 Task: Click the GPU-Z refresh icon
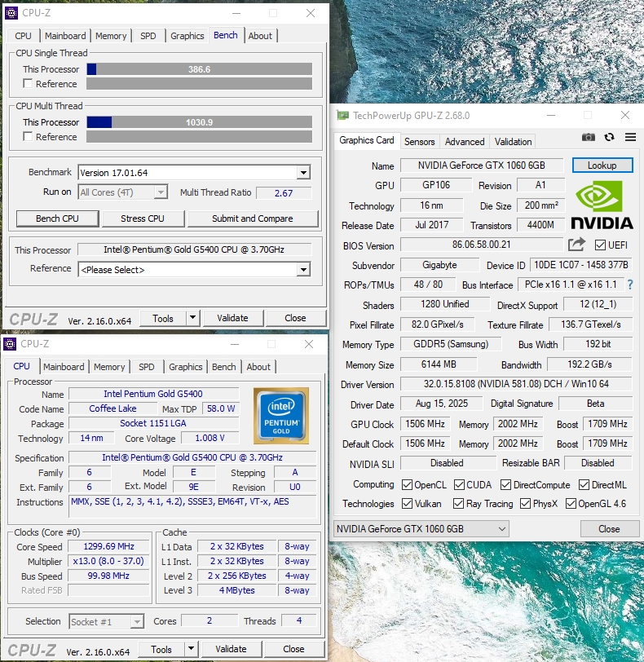pos(609,138)
